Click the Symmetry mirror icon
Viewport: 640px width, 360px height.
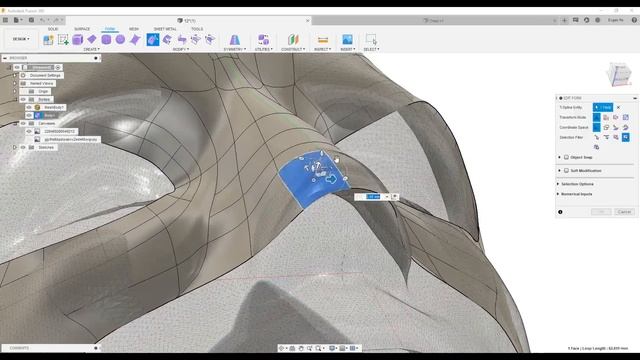235,40
